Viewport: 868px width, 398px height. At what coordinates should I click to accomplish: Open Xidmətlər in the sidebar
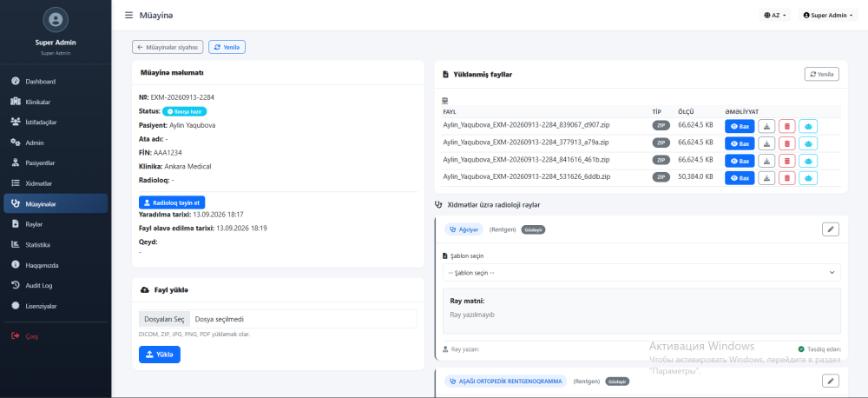pyautogui.click(x=56, y=183)
